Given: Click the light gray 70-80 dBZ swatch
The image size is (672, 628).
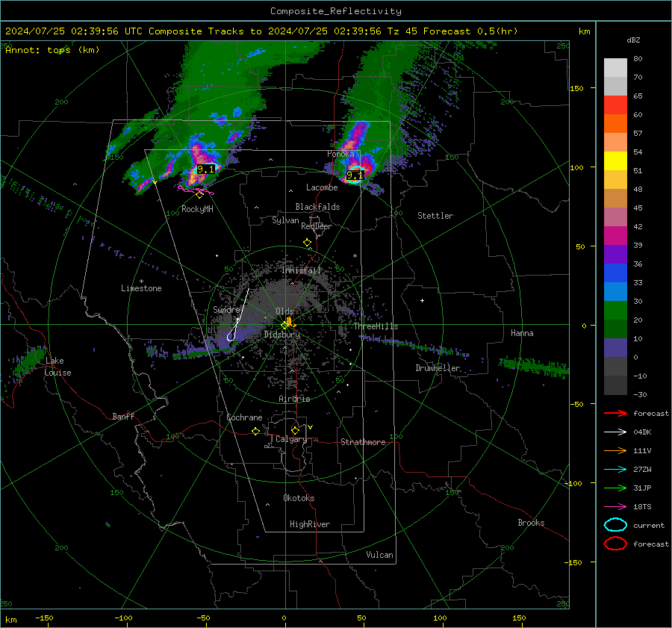Looking at the screenshot, I should (615, 67).
